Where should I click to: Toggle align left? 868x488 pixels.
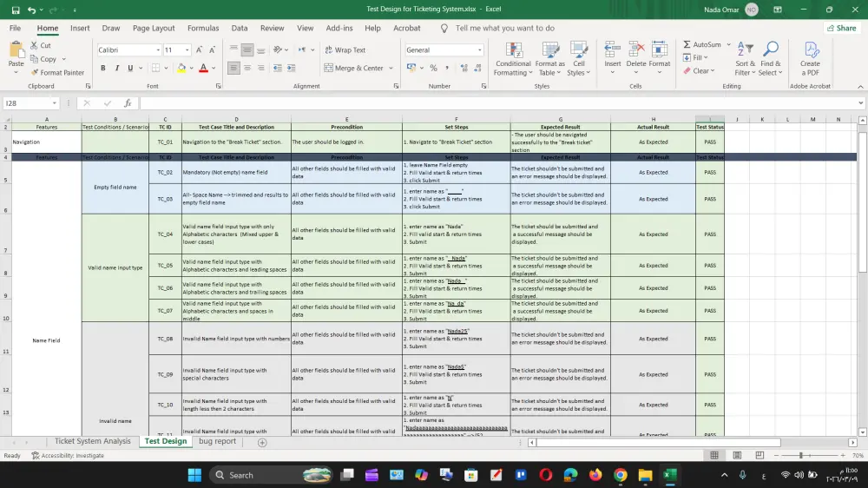point(233,68)
